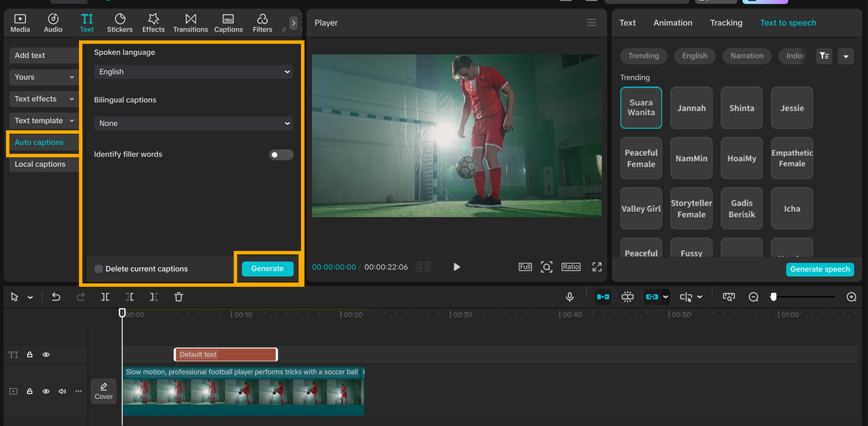Click the timeline zoom slider
The height and width of the screenshot is (426, 868).
804,297
